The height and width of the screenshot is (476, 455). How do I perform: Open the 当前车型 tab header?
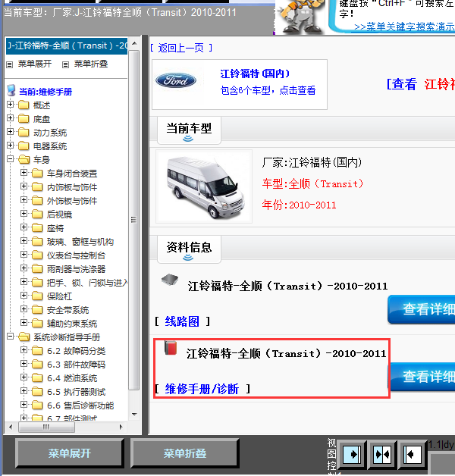(189, 130)
